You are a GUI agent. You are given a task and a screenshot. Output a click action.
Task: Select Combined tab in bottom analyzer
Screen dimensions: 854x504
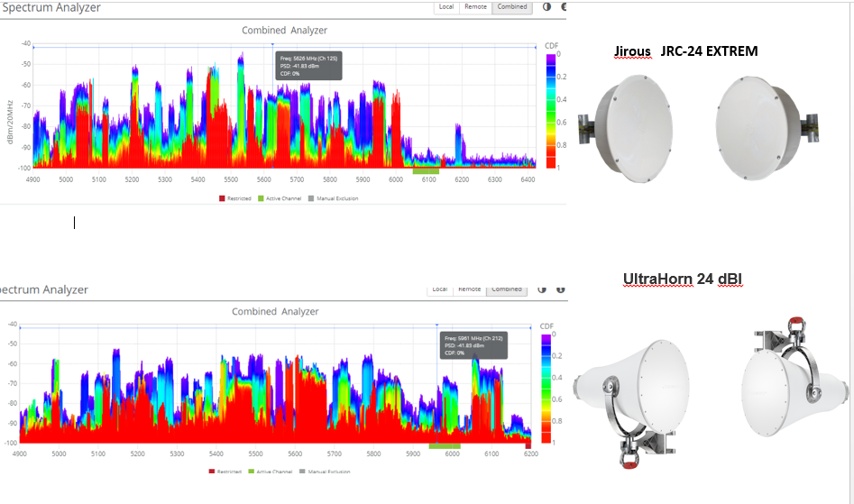(x=506, y=289)
